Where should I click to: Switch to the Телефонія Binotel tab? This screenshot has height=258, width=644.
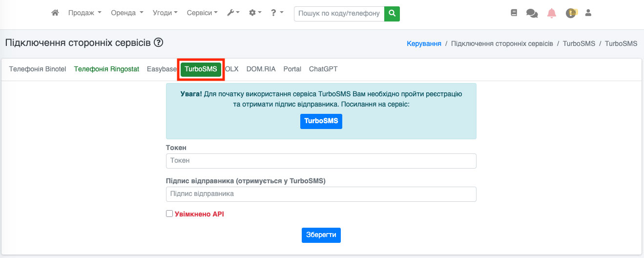[38, 69]
